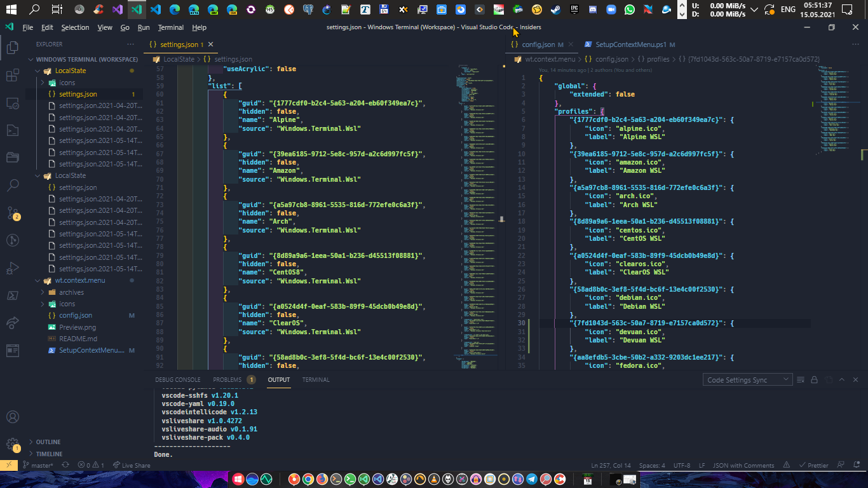Image resolution: width=868 pixels, height=488 pixels.
Task: Toggle output scroll lock icon
Action: pos(814,379)
